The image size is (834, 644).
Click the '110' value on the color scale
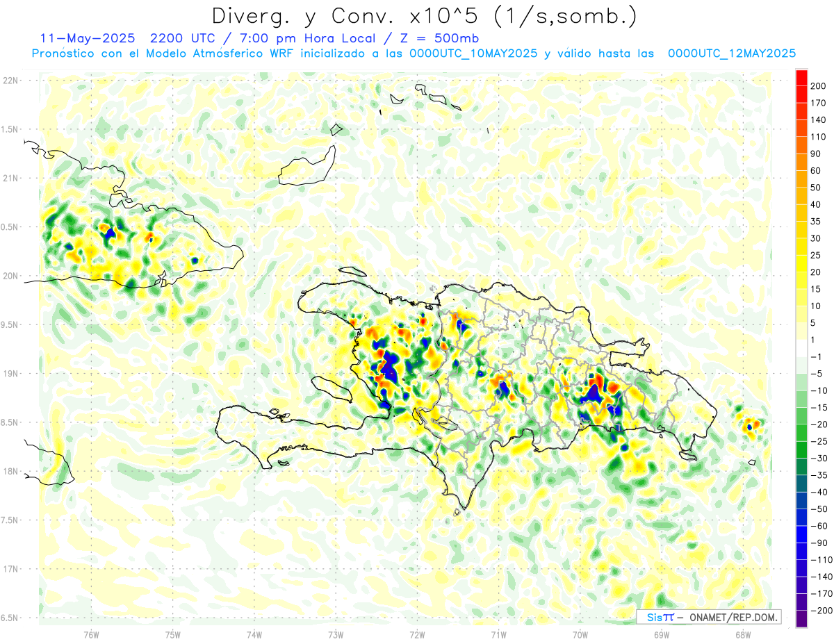coord(819,136)
